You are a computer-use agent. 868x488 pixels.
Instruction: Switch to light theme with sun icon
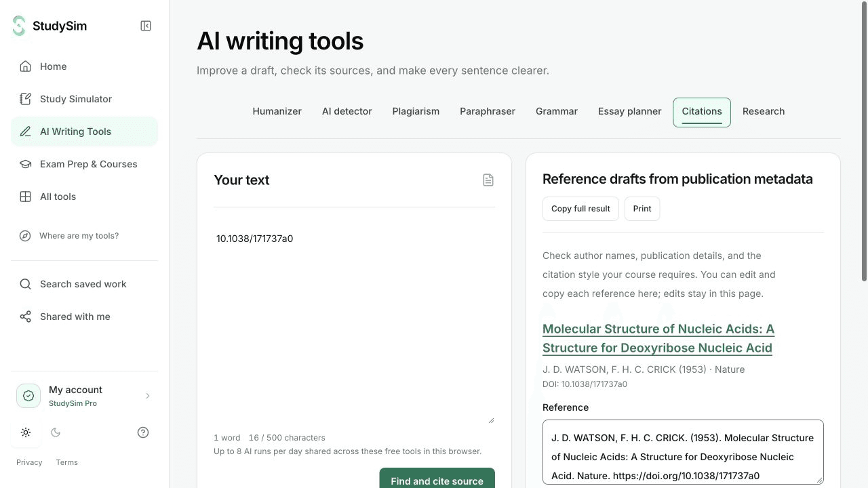click(26, 432)
